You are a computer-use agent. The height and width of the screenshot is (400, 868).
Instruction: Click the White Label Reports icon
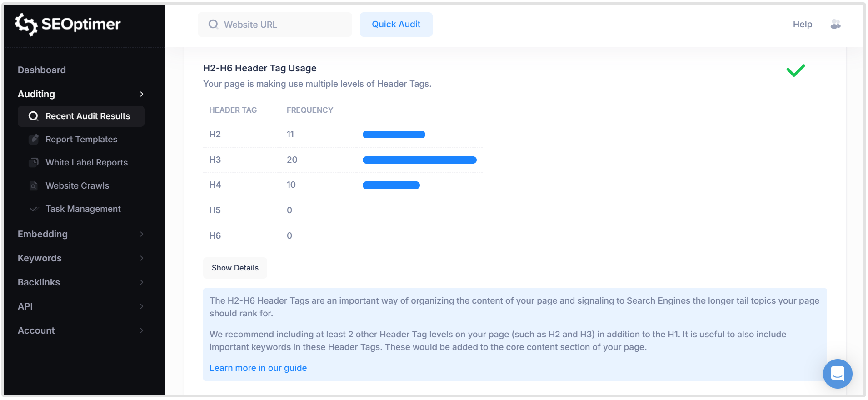pos(34,162)
